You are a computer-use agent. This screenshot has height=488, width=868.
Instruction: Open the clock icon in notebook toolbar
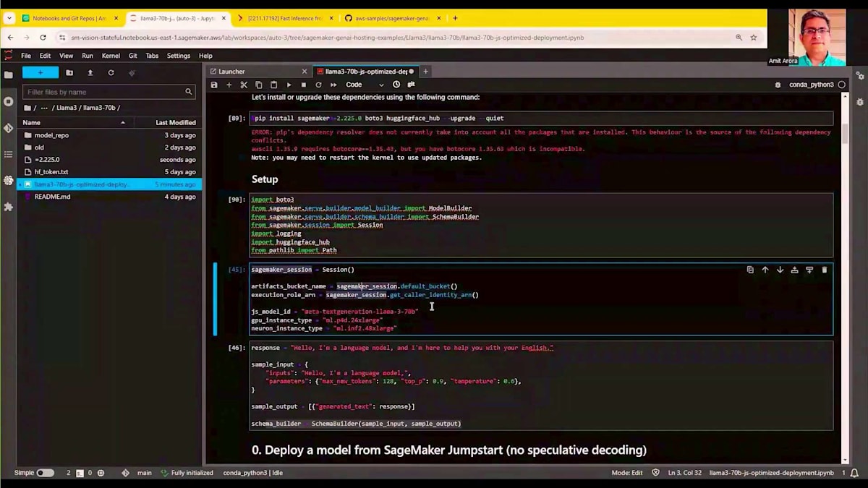coord(396,85)
